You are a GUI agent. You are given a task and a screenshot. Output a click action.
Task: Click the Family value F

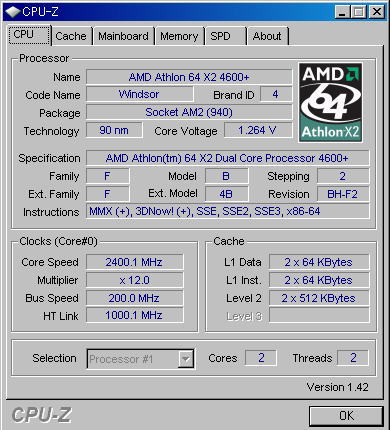point(107,176)
